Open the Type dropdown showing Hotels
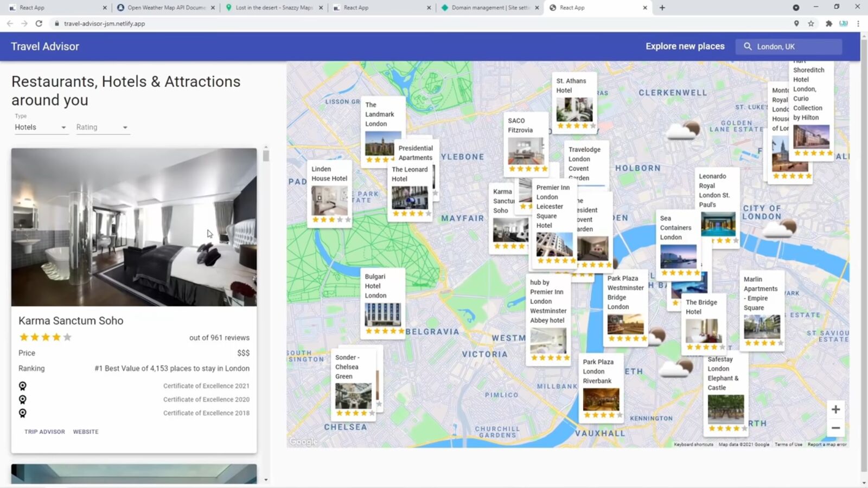 41,127
